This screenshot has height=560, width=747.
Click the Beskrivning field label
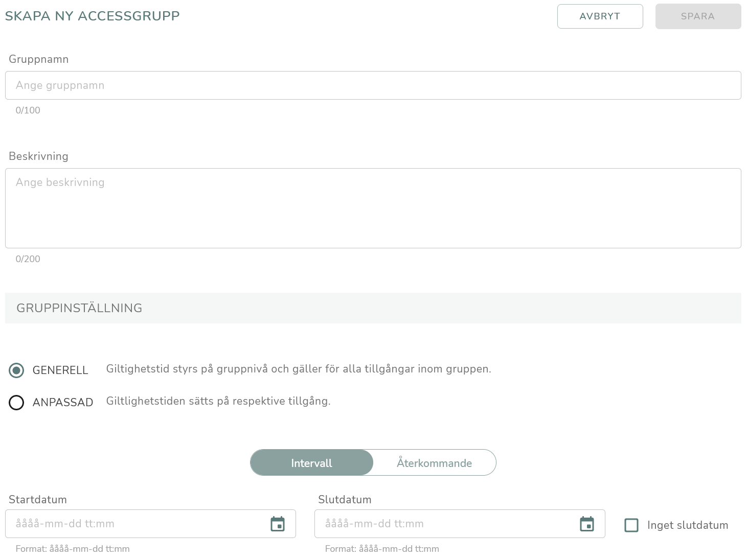click(x=38, y=156)
